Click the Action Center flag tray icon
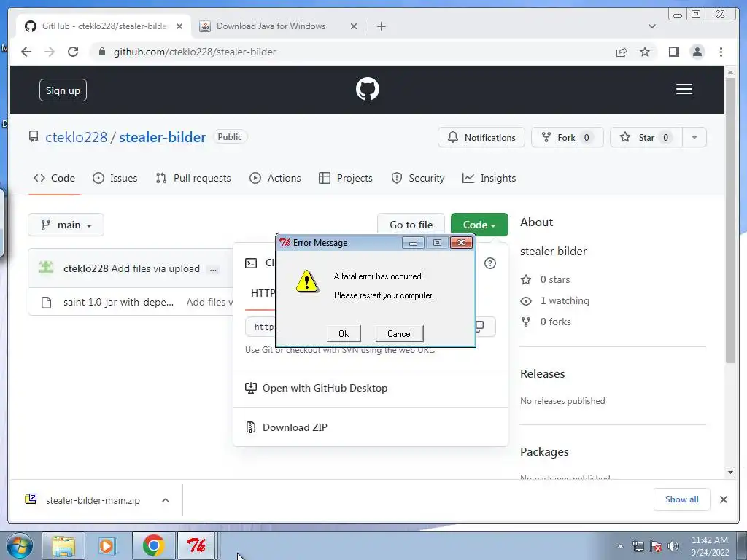The width and height of the screenshot is (747, 560). [656, 546]
